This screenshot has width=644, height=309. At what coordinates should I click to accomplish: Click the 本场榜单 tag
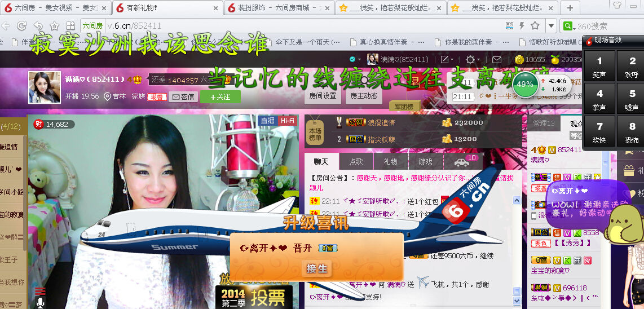click(315, 134)
